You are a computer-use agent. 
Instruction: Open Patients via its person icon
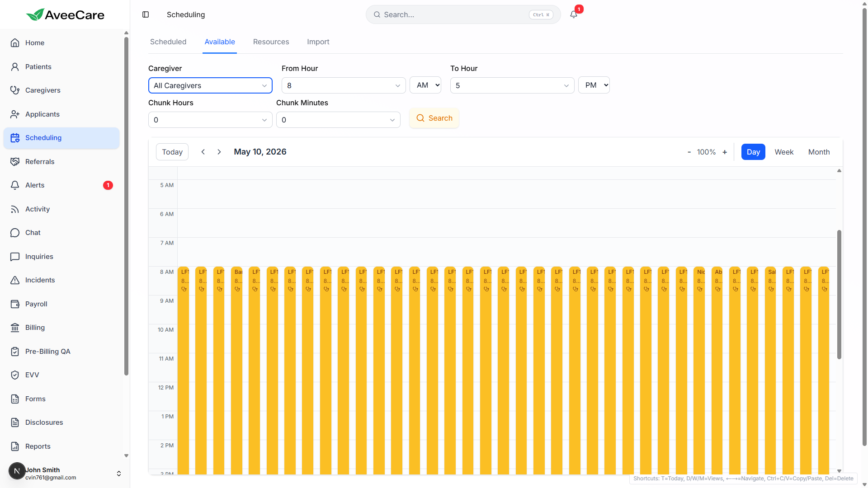click(x=15, y=67)
